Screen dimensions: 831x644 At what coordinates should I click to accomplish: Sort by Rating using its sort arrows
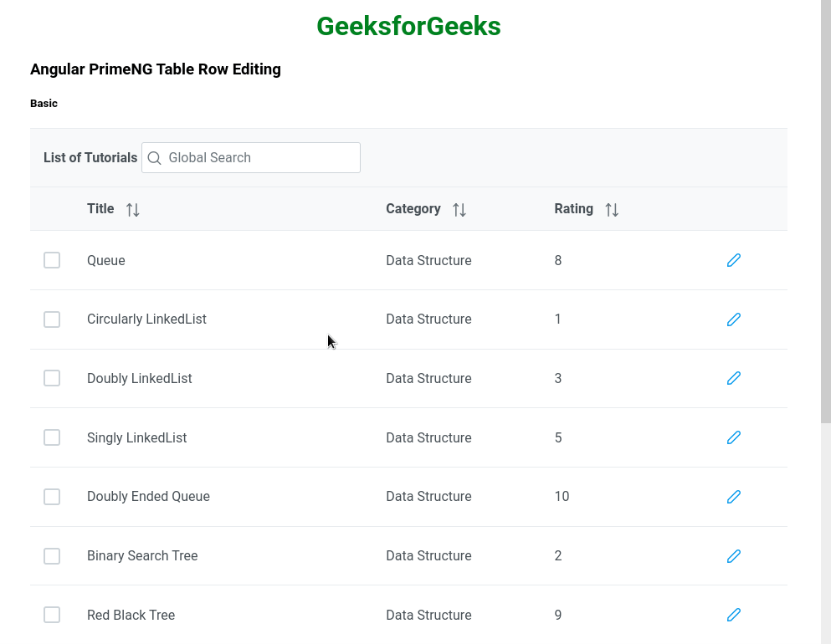click(x=612, y=210)
